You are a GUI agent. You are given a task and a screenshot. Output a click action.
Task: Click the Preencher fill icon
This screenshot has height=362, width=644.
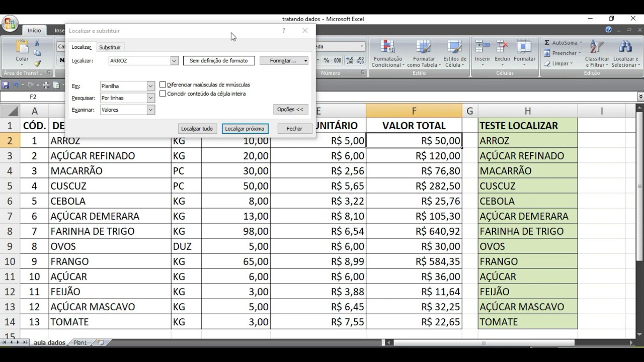[547, 53]
